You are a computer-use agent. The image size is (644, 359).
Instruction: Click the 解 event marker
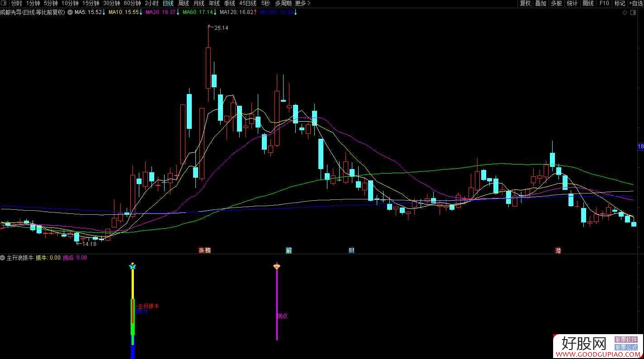[x=289, y=250]
